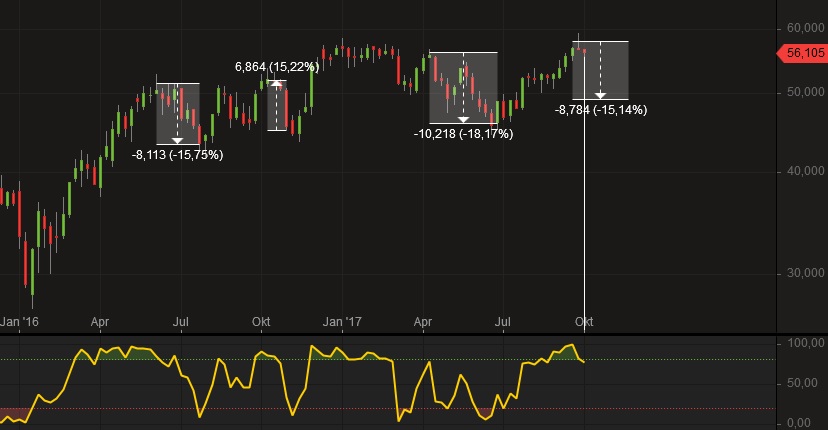Screen dimensions: 828x430
Task: Click the 40,000 price axis label
Action: [805, 171]
